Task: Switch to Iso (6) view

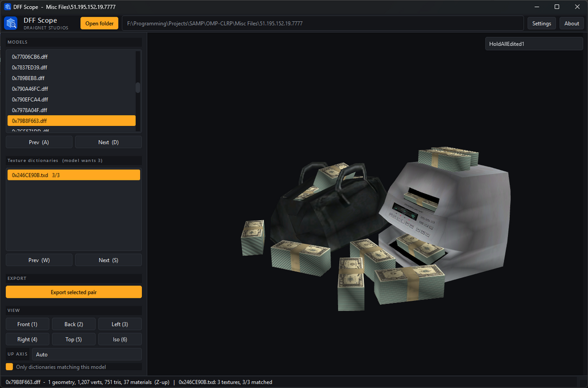Action: point(120,339)
